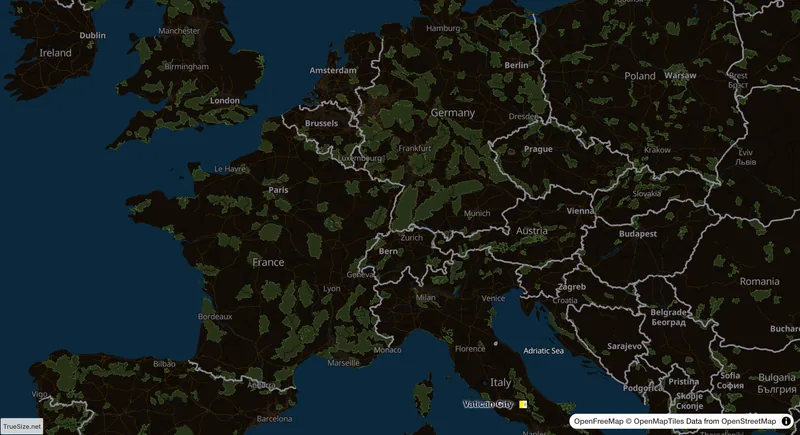The width and height of the screenshot is (800, 435).
Task: Select the yellow Vatican City shape marker
Action: point(523,404)
